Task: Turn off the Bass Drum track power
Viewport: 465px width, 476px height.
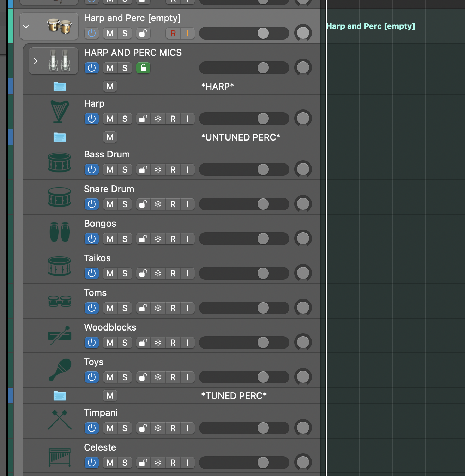Action: (92, 170)
